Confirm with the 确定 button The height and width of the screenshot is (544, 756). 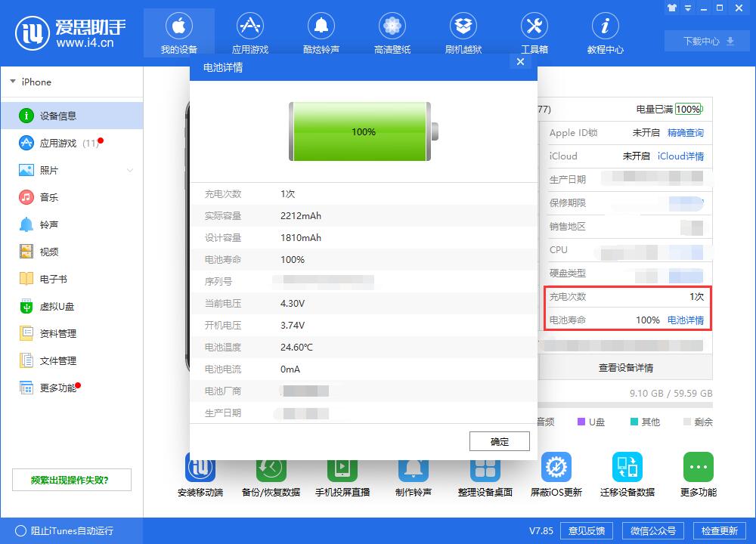[x=499, y=441]
